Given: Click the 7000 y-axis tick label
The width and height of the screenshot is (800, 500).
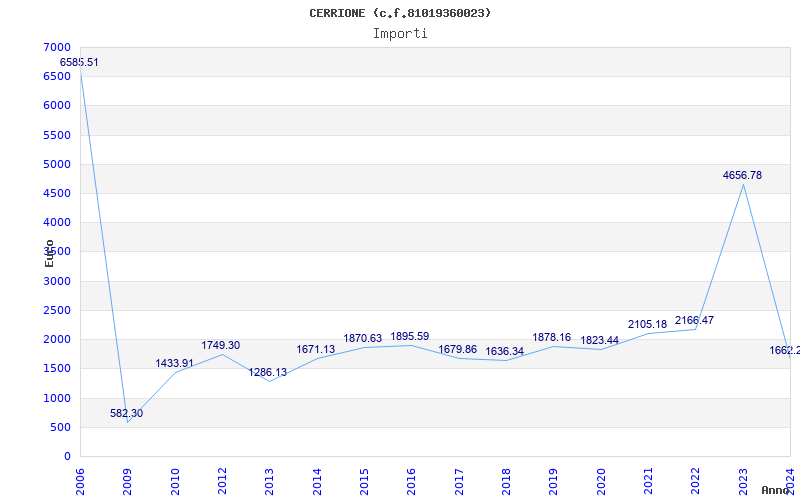Looking at the screenshot, I should (57, 47).
